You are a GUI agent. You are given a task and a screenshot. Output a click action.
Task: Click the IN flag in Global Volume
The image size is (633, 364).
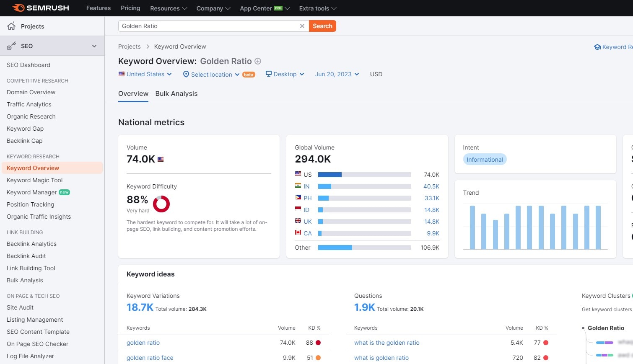click(x=298, y=186)
